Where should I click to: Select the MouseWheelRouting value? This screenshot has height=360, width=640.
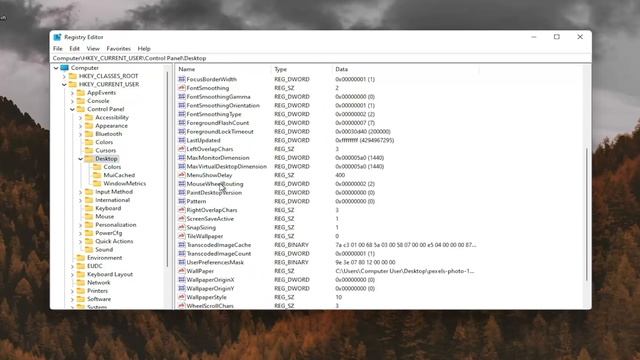point(215,184)
